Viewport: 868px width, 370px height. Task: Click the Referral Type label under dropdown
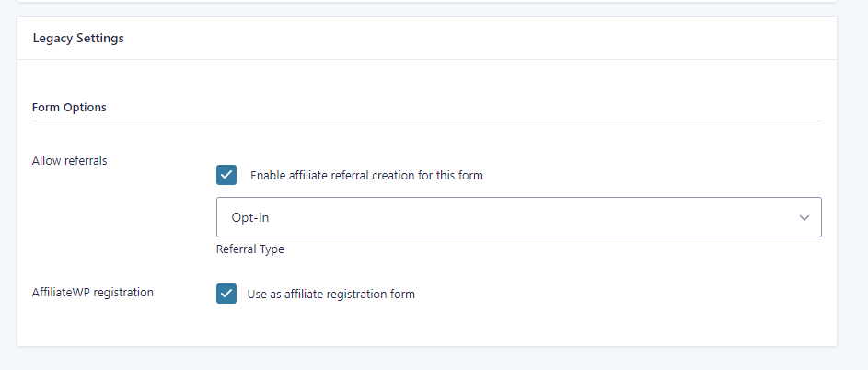[250, 249]
